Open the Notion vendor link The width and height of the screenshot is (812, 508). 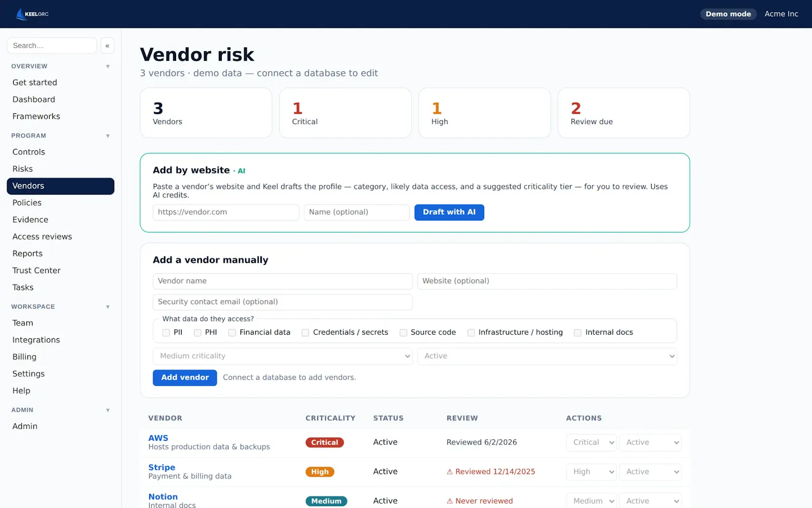pos(163,497)
